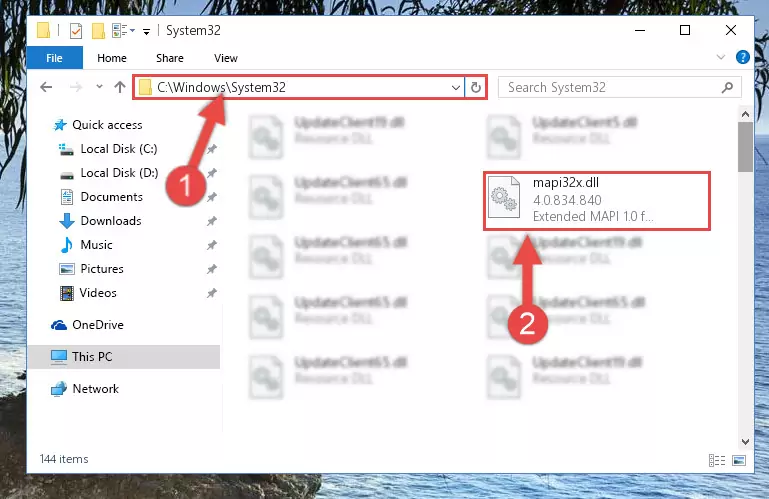Open the Downloads folder in navigation pane
The image size is (769, 499).
click(x=111, y=221)
